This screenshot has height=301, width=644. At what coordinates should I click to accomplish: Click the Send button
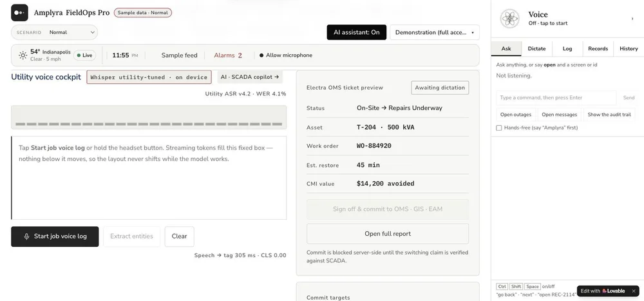(x=629, y=98)
